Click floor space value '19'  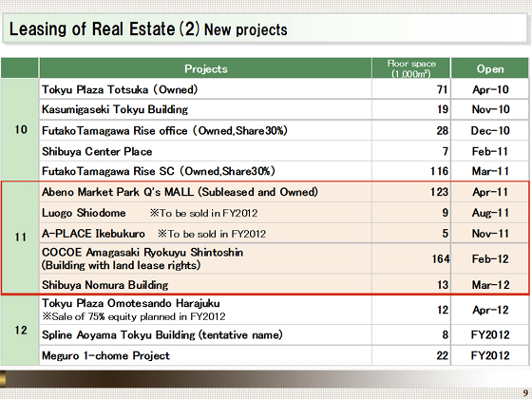[x=442, y=109]
